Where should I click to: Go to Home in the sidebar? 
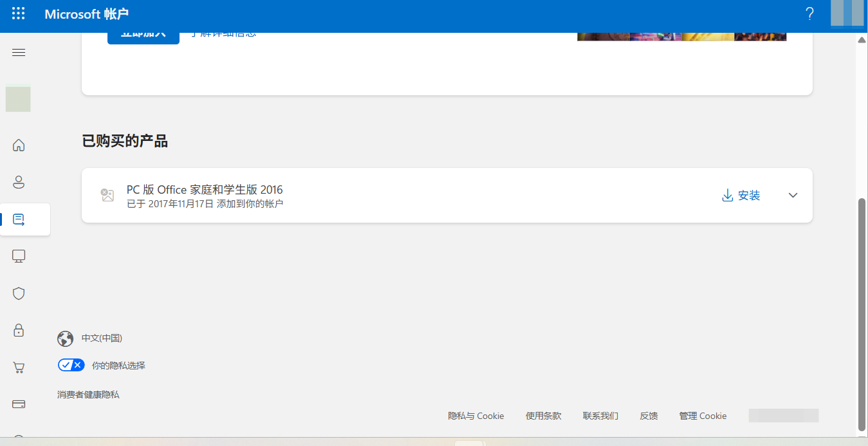19,145
